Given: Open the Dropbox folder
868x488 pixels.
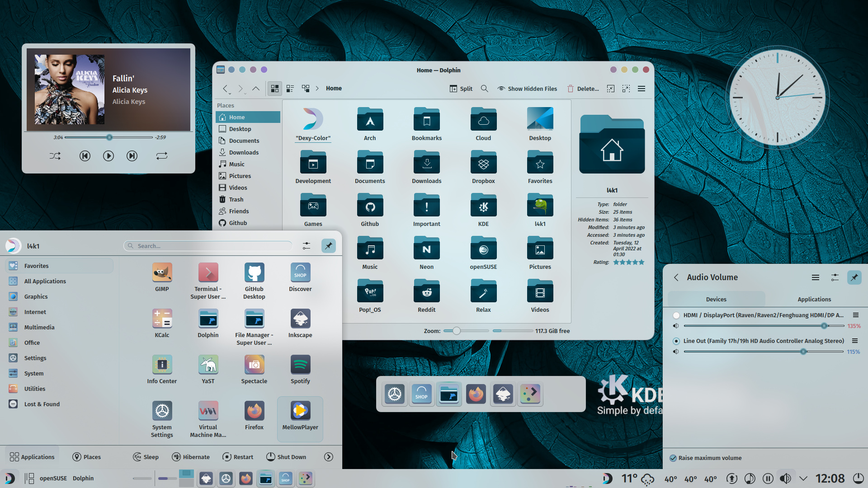Looking at the screenshot, I should 483,167.
